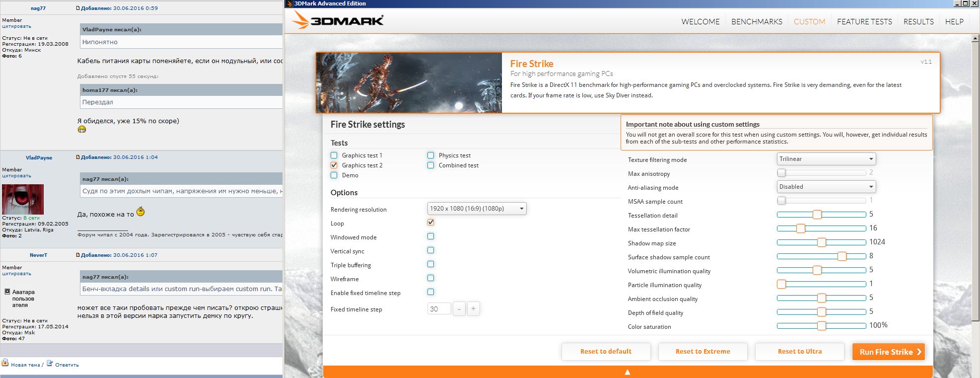Open the RESULTS tab
This screenshot has height=378, width=980.
918,22
